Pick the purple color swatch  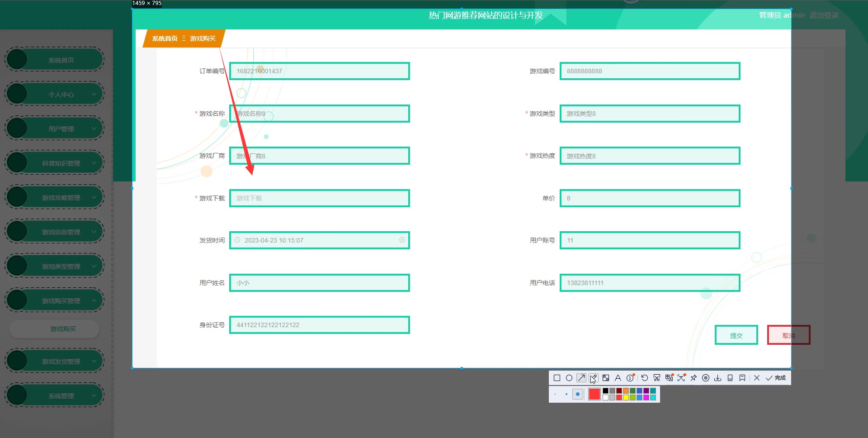point(646,391)
